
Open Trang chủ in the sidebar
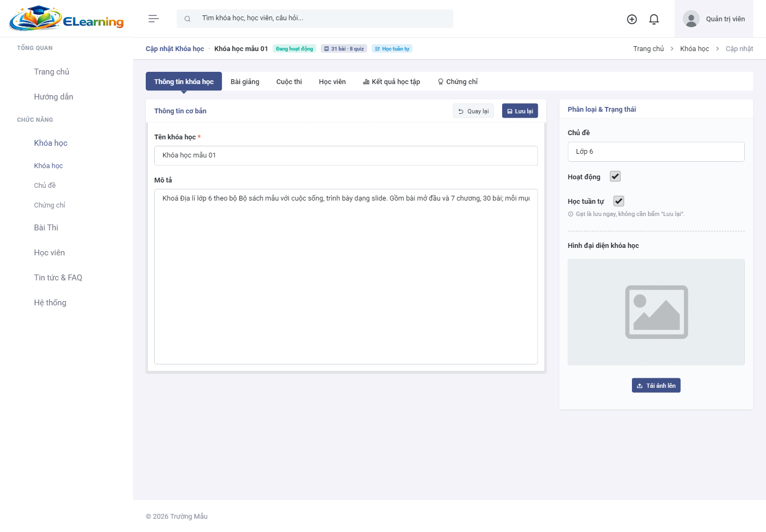[52, 72]
